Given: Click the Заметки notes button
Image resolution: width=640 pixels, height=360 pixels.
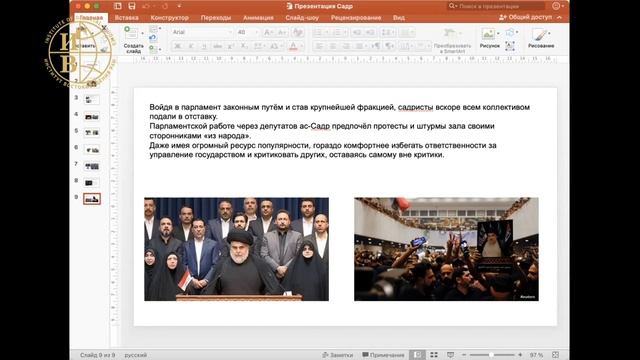Looking at the screenshot, I should click(x=338, y=355).
